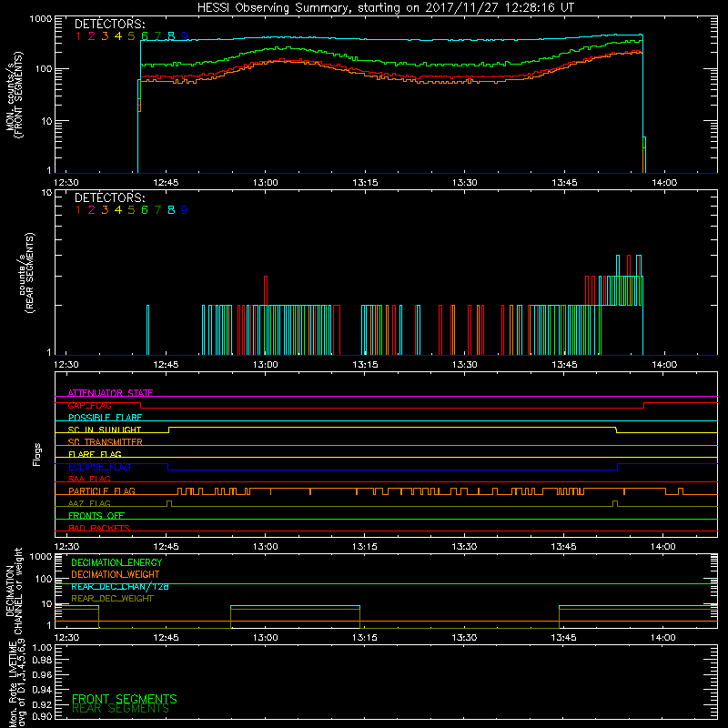This screenshot has height=728, width=728.
Task: Click detector 6 legend number in front segments plot
Action: [x=145, y=35]
